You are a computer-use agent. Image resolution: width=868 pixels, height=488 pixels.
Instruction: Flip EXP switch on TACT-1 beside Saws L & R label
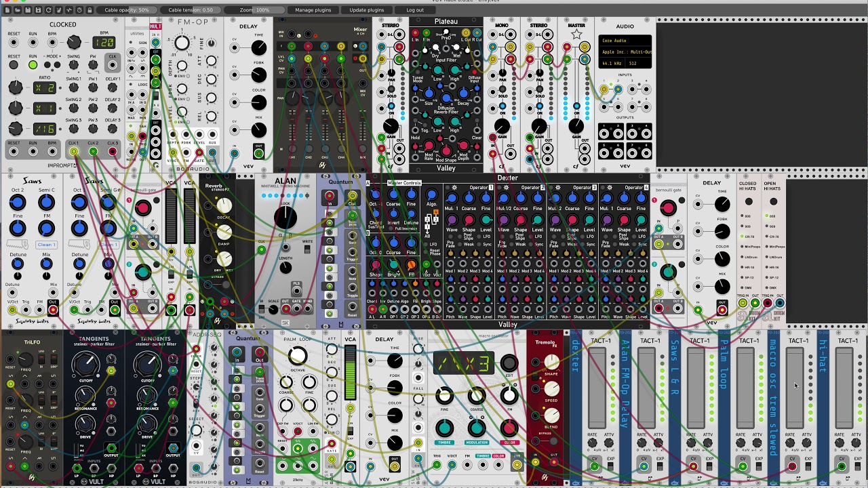pyautogui.click(x=709, y=466)
